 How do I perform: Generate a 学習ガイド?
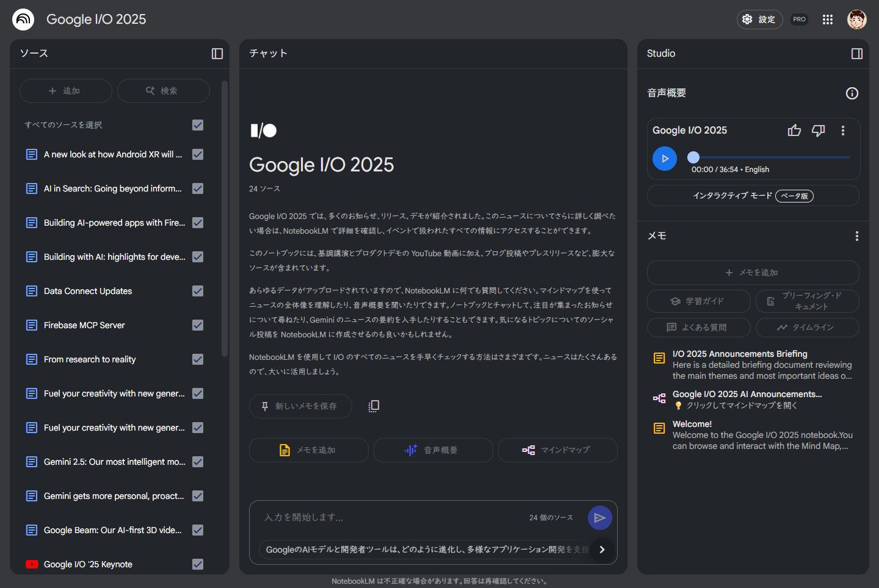click(699, 301)
